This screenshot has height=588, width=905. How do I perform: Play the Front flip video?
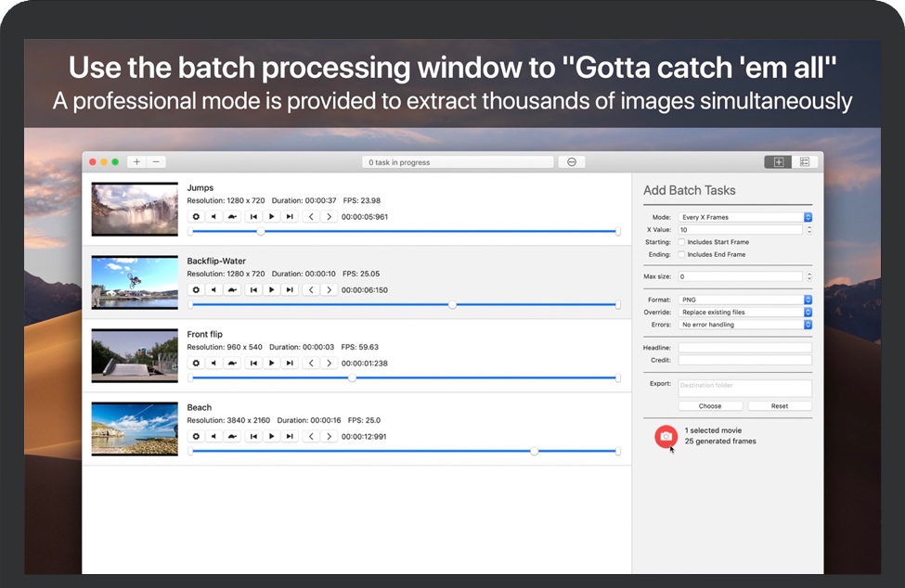pos(271,363)
